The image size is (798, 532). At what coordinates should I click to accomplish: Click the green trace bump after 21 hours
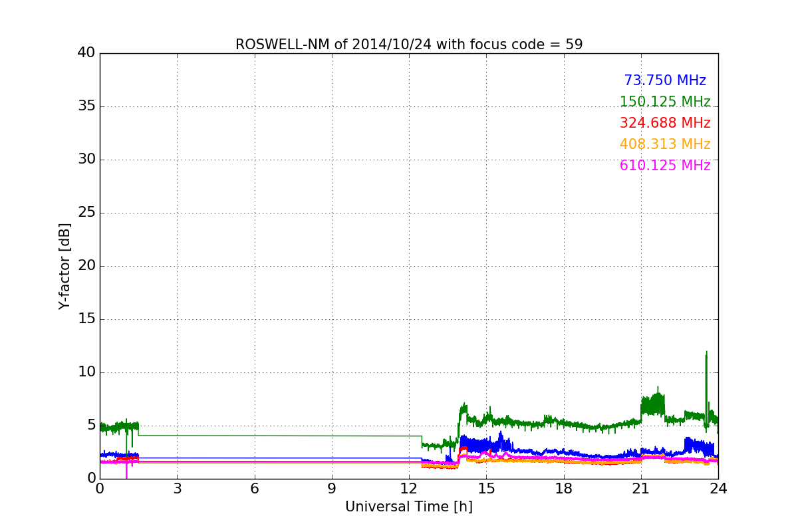[653, 404]
